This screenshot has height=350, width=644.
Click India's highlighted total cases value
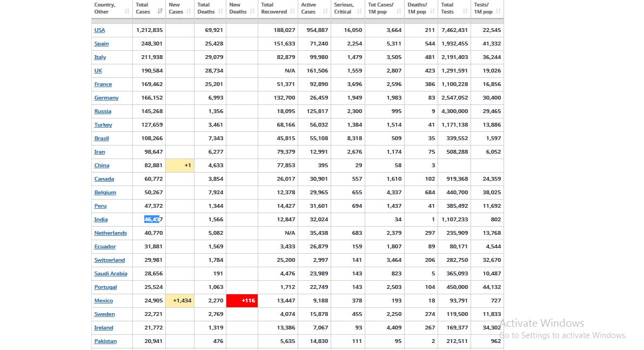pos(153,220)
